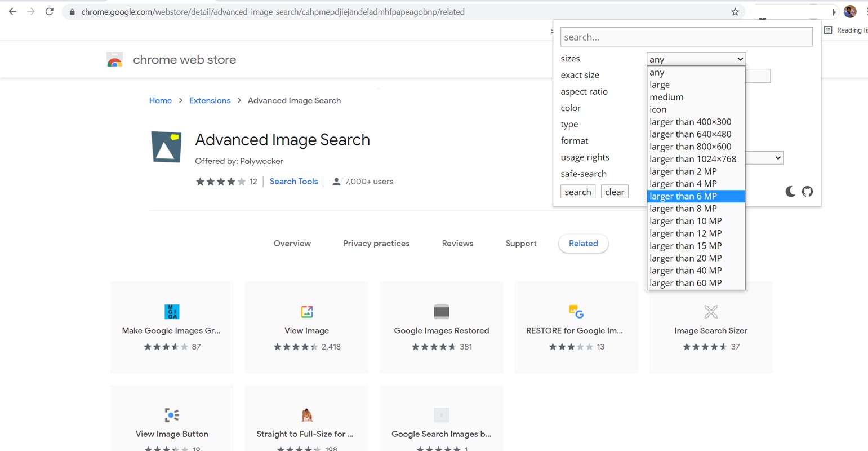
Task: Open the Reading list
Action: 845,30
